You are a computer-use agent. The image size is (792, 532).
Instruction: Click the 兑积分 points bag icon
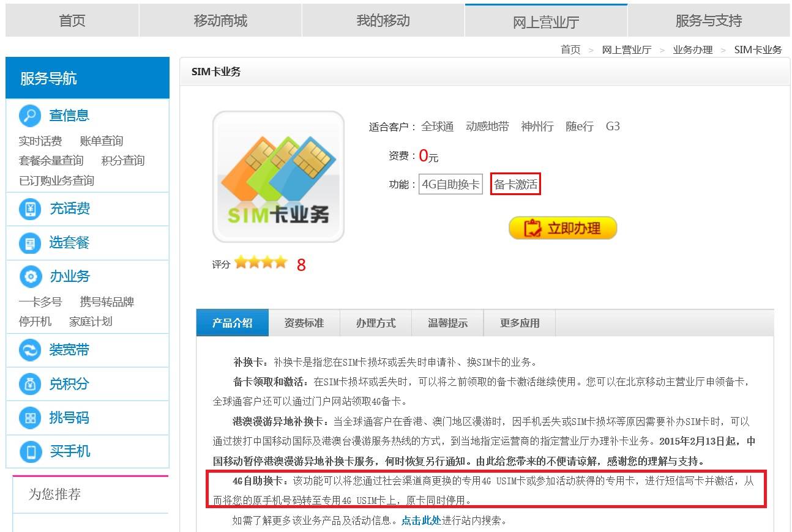click(x=30, y=384)
